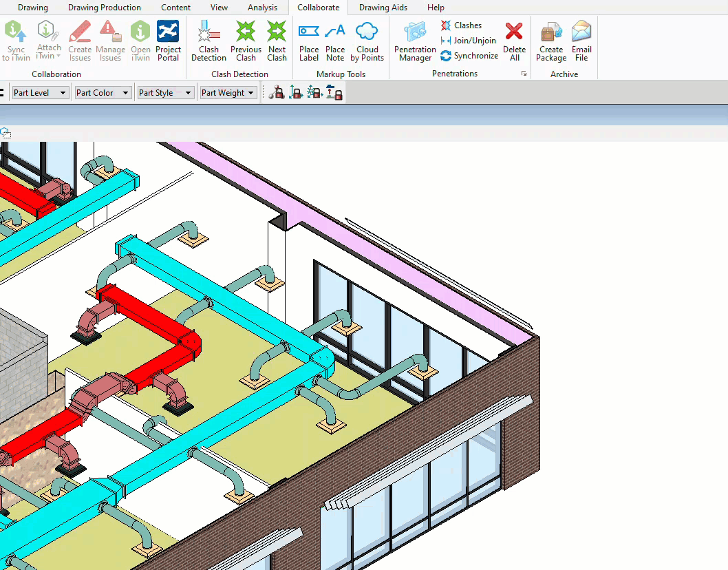Viewport: 728px width, 570px height.
Task: Open the Part Weight dropdown
Action: [228, 93]
